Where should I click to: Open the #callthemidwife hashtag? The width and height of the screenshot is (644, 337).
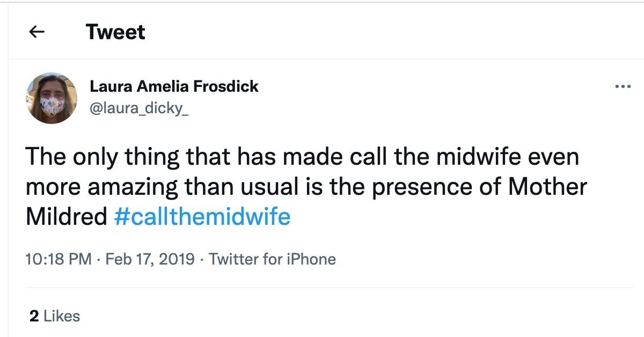tap(202, 217)
